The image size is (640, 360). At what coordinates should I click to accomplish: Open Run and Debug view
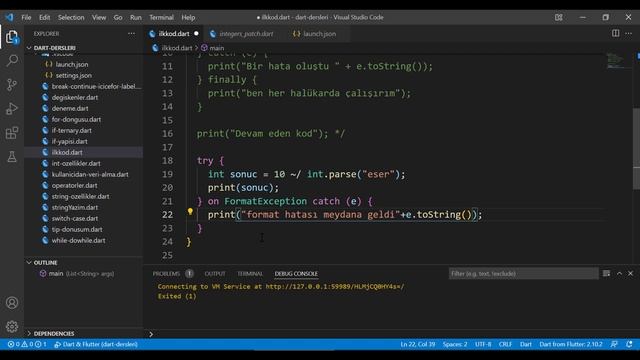[x=12, y=109]
